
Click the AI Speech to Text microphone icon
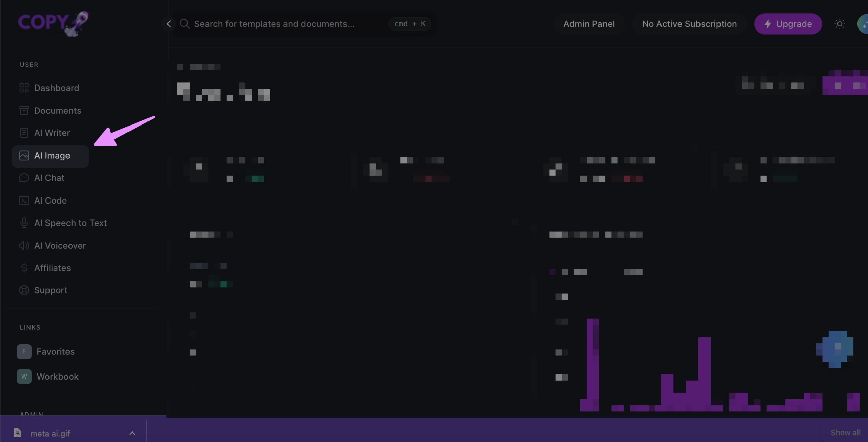coord(24,223)
